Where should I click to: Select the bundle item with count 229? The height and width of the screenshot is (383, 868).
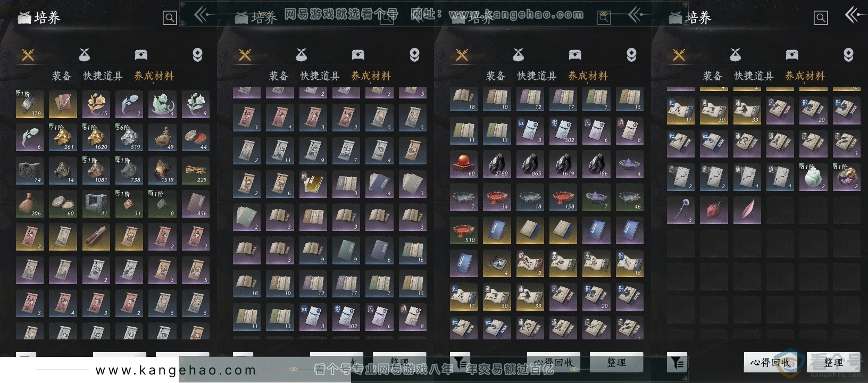click(x=196, y=170)
